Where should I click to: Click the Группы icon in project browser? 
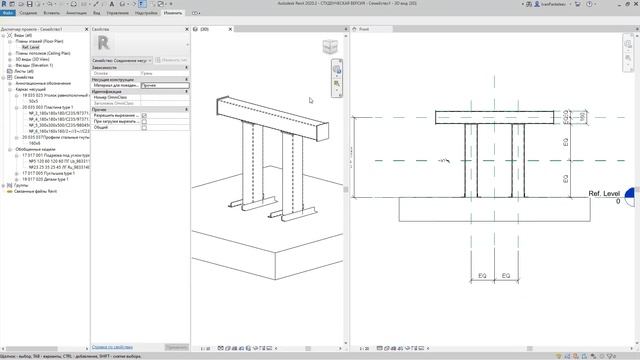click(10, 185)
